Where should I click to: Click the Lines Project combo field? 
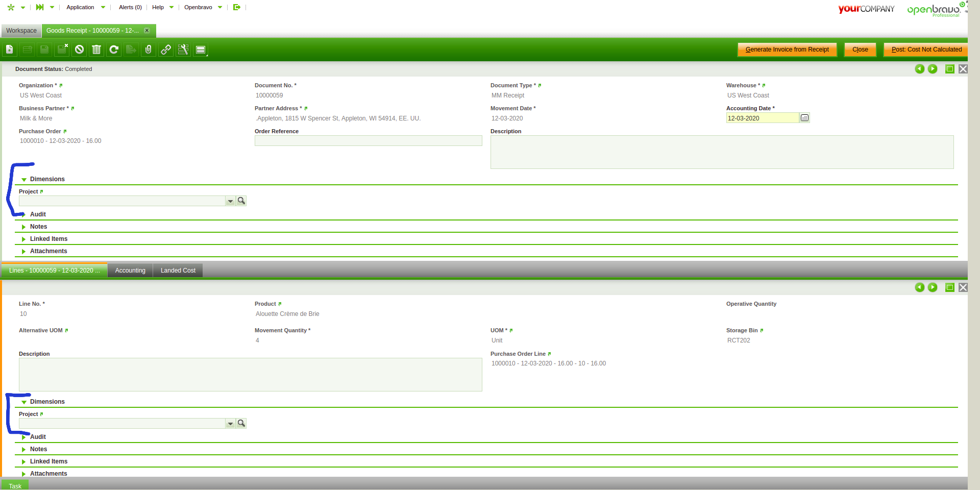[122, 424]
